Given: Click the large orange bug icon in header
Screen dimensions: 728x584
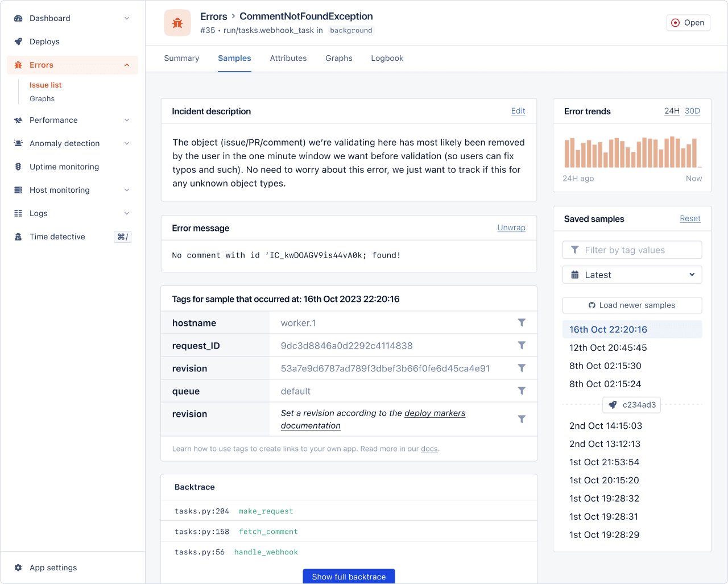Looking at the screenshot, I should click(177, 23).
